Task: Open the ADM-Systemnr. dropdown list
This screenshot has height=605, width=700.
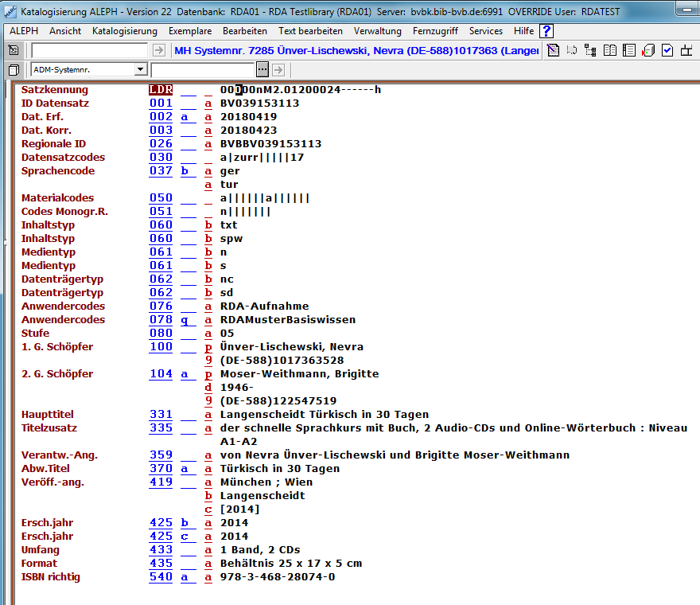Action: pos(141,70)
